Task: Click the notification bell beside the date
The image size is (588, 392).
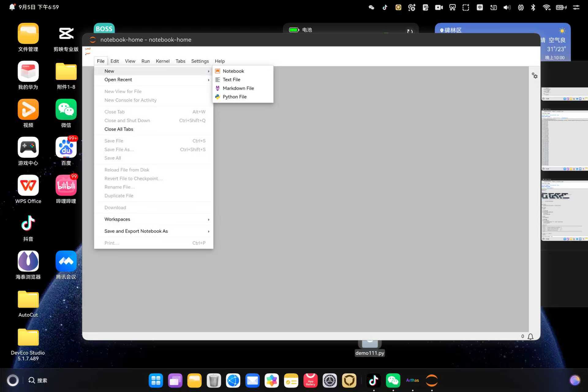Action: 12,7
